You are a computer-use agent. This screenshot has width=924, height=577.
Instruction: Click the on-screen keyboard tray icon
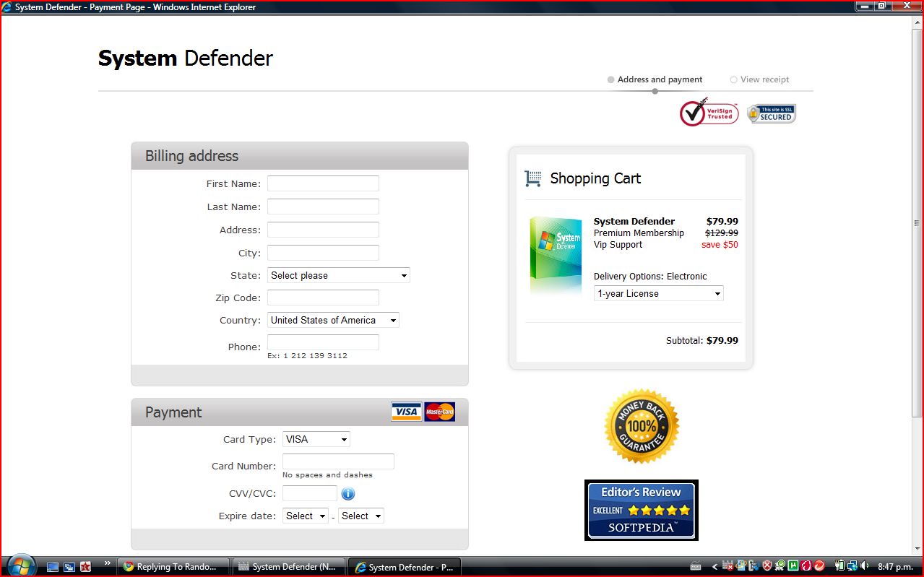coord(696,567)
